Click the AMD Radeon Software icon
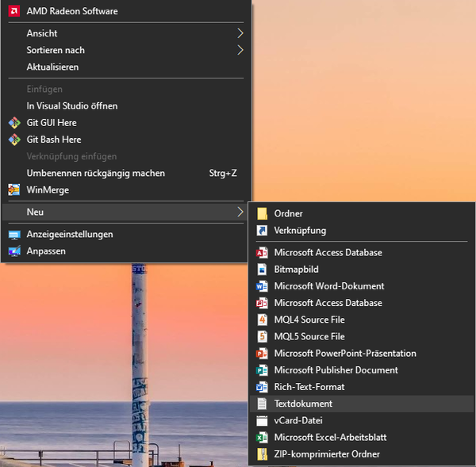476x467 pixels. (13, 11)
